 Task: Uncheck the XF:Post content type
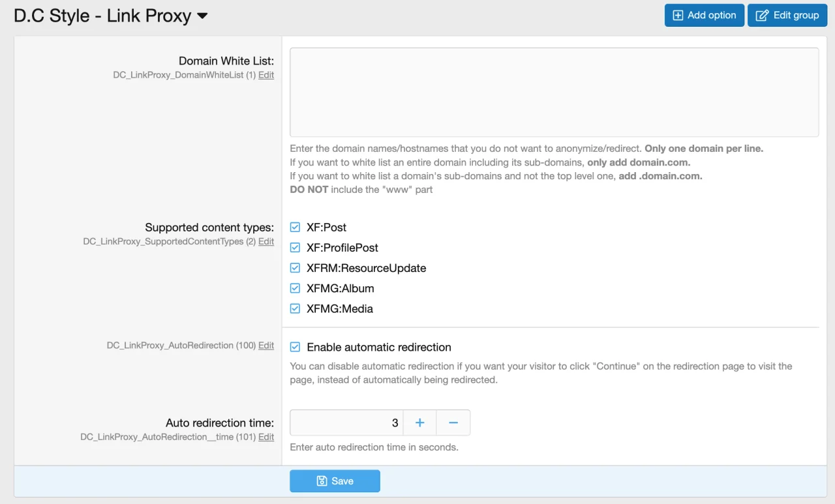pyautogui.click(x=295, y=228)
